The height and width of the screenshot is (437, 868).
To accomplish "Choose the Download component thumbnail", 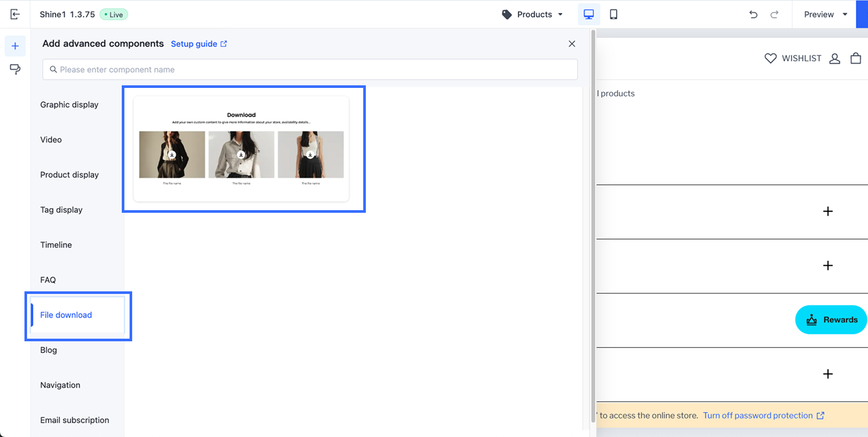I will pos(241,149).
